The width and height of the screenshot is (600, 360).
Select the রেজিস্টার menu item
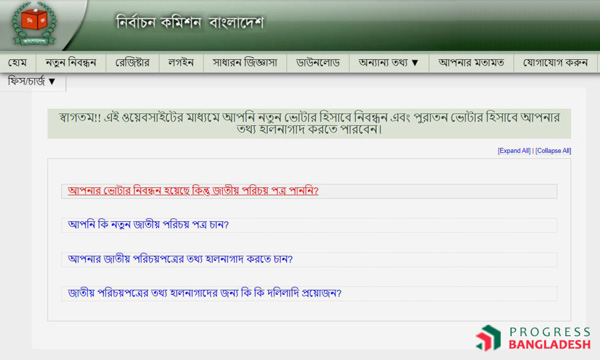(132, 62)
